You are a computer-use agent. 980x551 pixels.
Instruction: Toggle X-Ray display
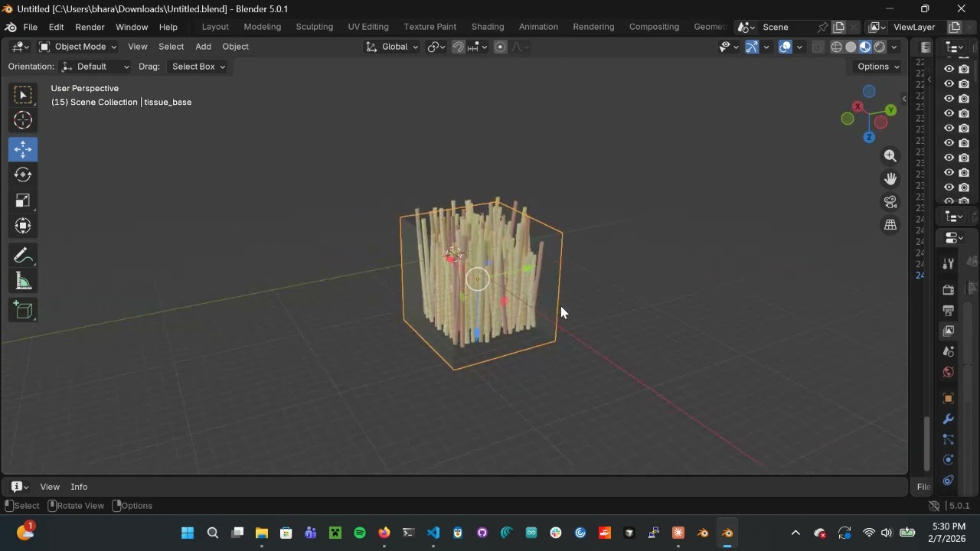coord(818,47)
